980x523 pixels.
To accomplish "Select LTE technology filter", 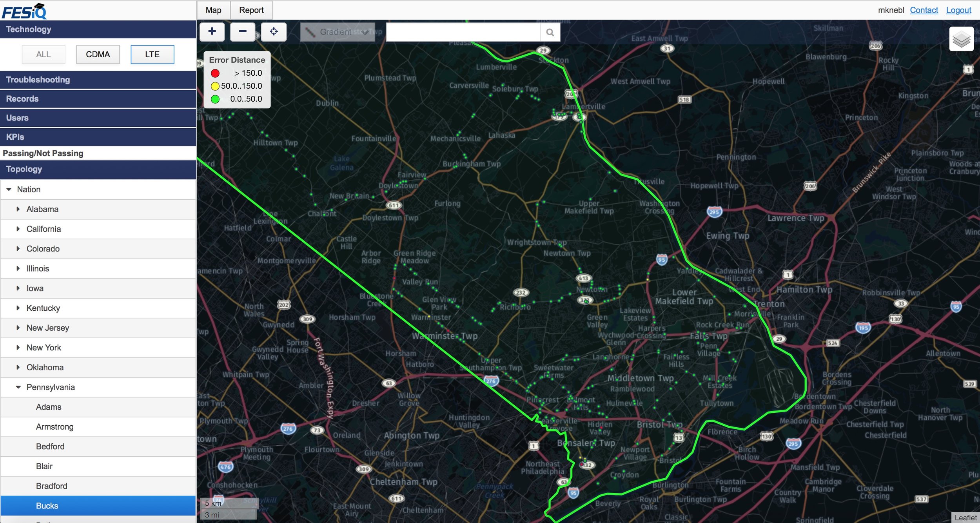I will point(152,55).
